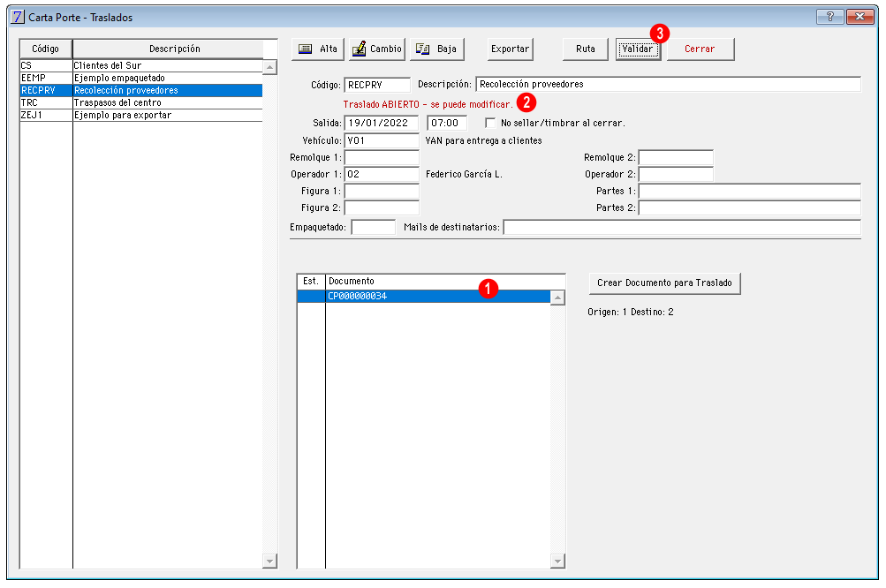Click the Código input field
Image resolution: width=886 pixels, height=588 pixels.
[377, 85]
